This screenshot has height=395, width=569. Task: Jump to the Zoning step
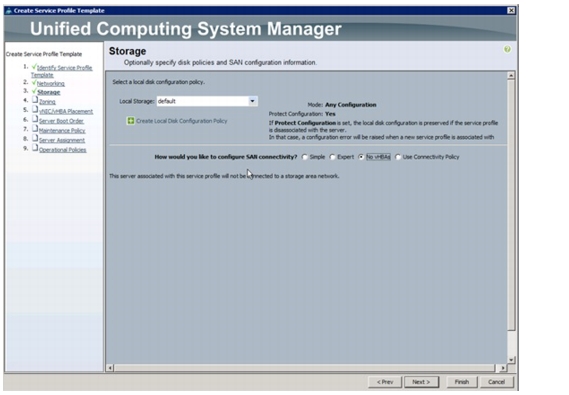[x=47, y=102]
